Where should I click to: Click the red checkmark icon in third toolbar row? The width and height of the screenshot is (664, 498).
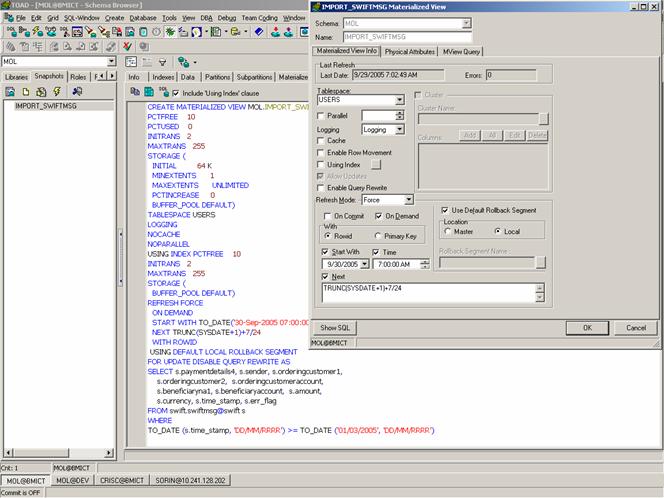click(x=128, y=46)
